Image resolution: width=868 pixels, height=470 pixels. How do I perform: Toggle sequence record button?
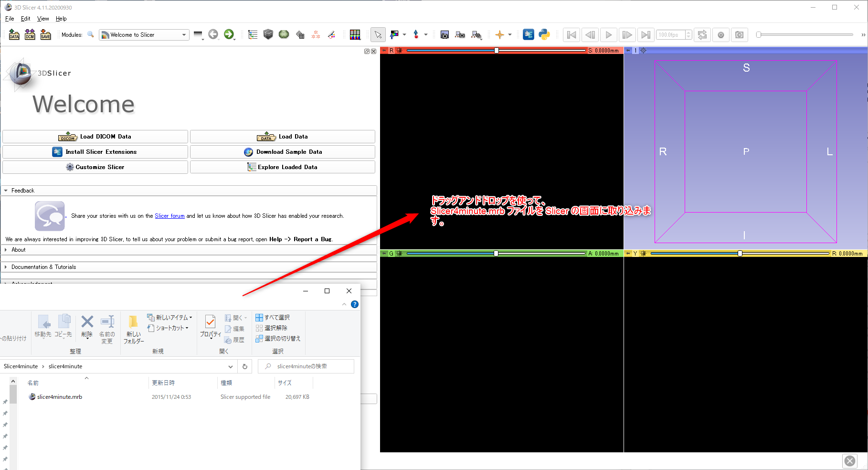pos(721,34)
